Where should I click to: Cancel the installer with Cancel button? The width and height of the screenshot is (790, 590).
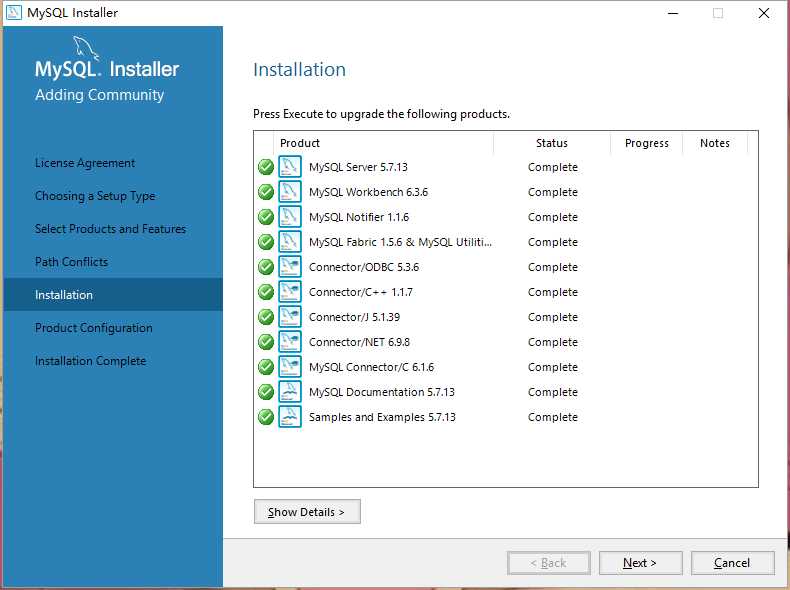pos(733,563)
